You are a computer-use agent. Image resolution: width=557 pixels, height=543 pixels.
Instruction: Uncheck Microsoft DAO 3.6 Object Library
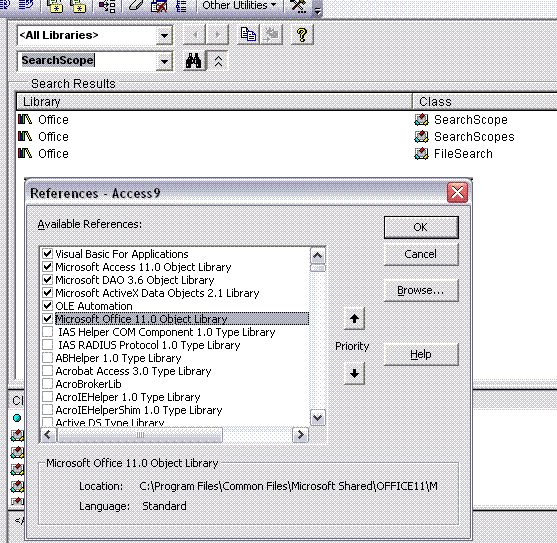pyautogui.click(x=47, y=280)
